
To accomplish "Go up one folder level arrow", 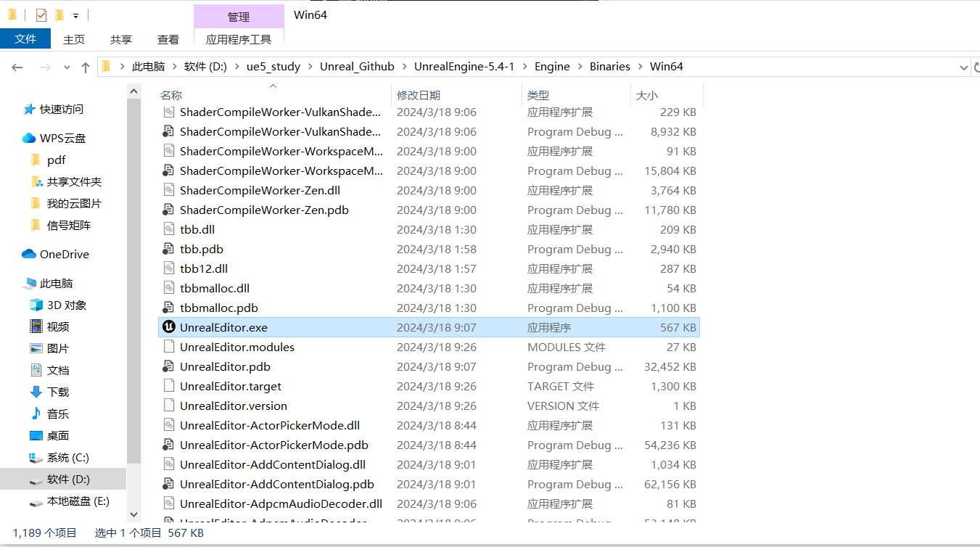I will point(86,67).
